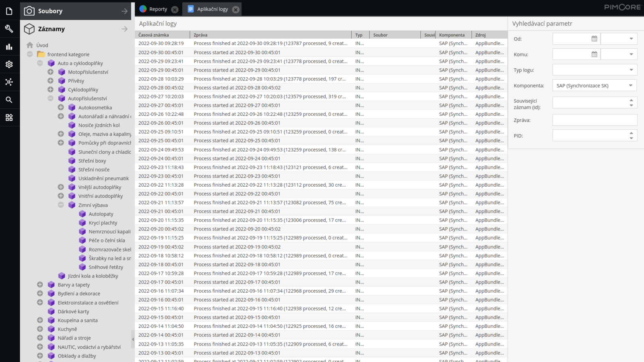Collapse the Autopříslušenství node

coord(50,98)
